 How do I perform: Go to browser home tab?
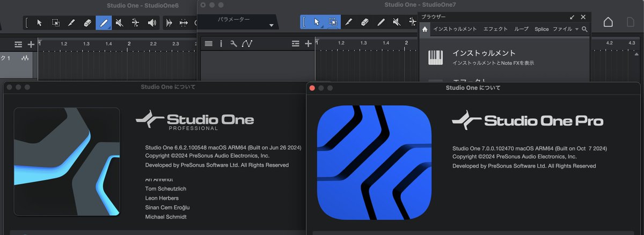(425, 29)
